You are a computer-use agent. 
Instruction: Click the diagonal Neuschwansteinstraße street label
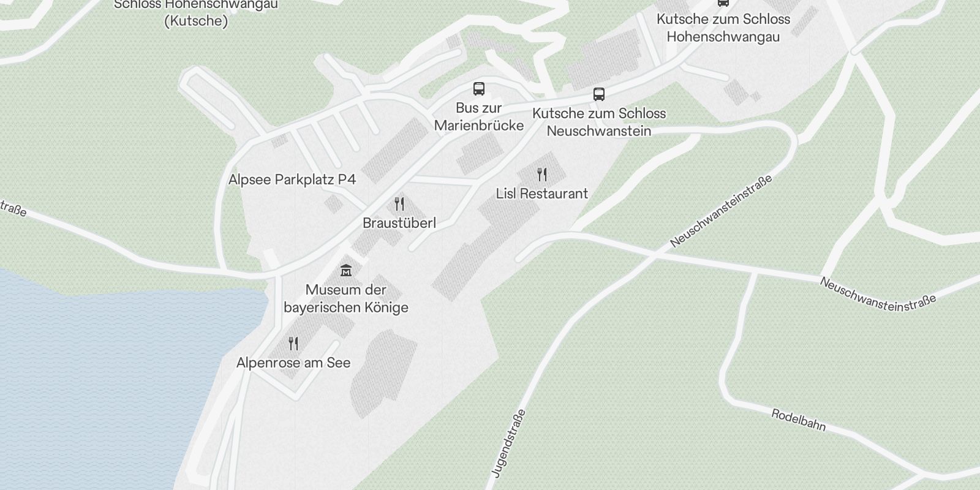click(721, 211)
